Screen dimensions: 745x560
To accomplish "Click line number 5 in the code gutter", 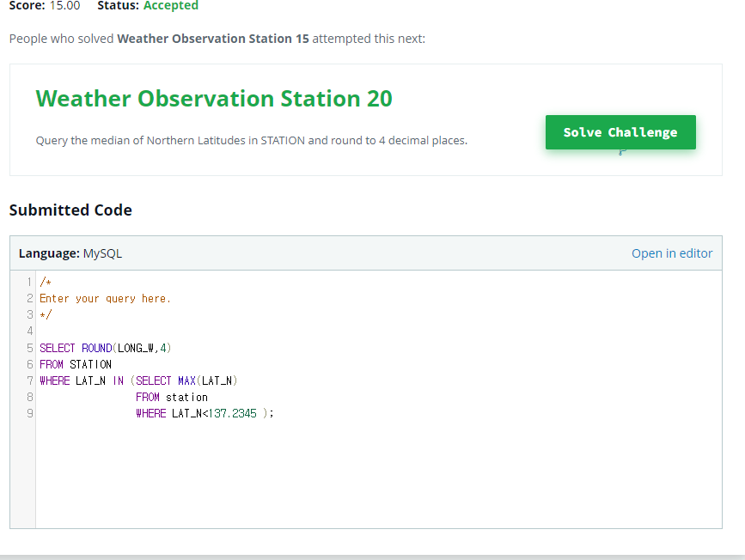I will point(29,348).
